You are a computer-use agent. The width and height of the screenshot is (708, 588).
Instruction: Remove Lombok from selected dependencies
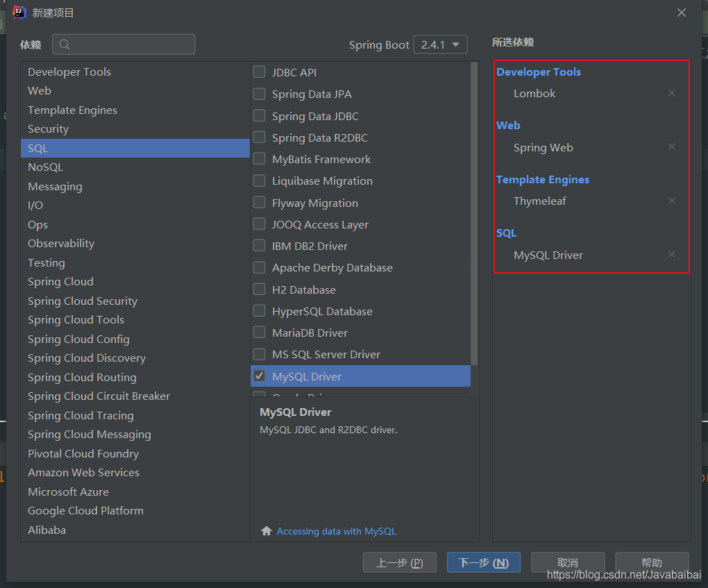672,93
